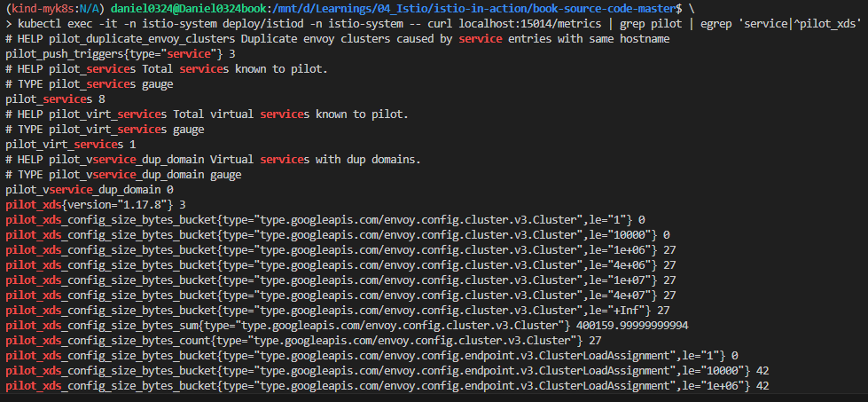This screenshot has width=868, height=402.
Task: Click the '# TYPE pilot_vservice_dup_domain gauge' line
Action: [123, 175]
